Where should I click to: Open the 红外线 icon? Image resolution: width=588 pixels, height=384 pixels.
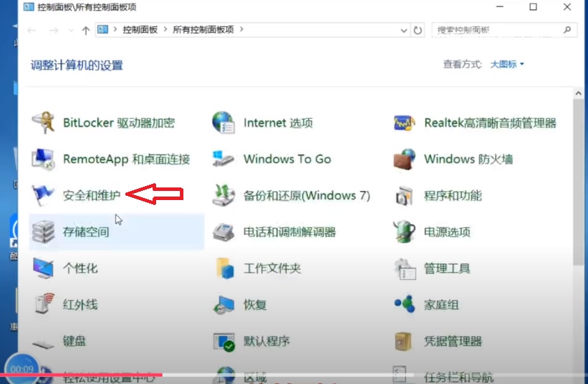coord(44,304)
